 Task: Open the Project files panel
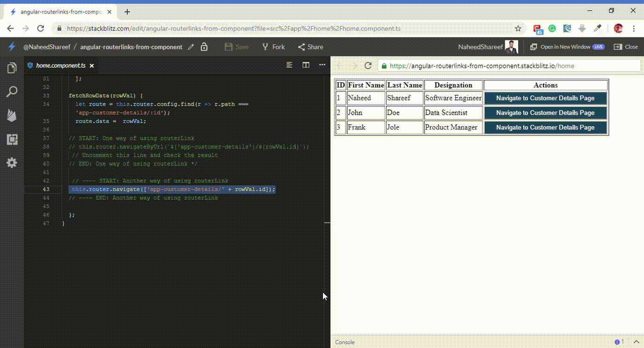(12, 68)
